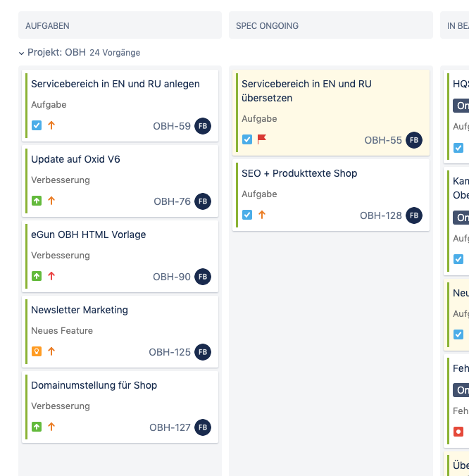Click the AUFGABEN column header
This screenshot has height=476, width=469.
(x=48, y=26)
